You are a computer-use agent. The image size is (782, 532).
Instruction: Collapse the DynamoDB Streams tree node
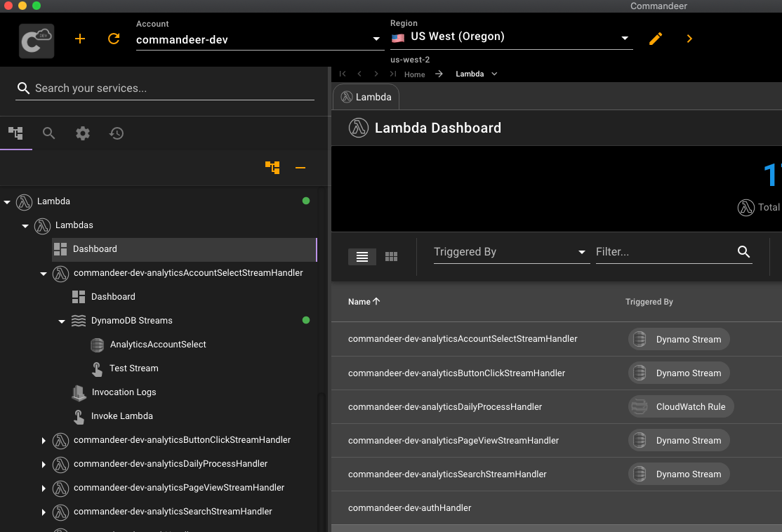coord(62,321)
